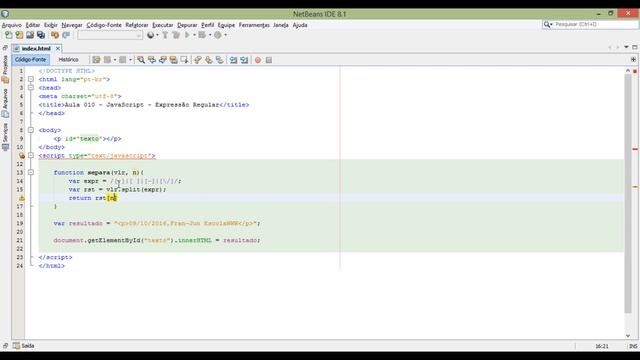This screenshot has height=360, width=640.
Task: Toggle Bookmark icon in editor toolbar
Action: click(x=220, y=60)
